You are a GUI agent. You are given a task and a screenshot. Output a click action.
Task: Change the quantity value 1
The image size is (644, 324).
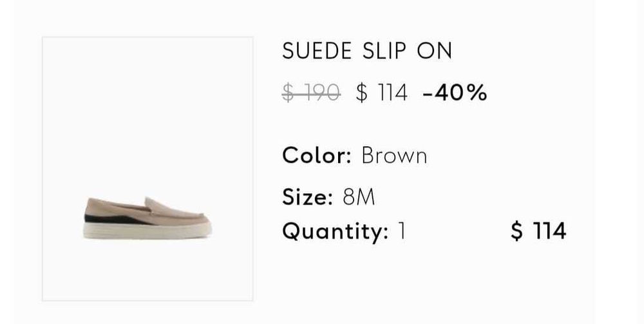coord(402,231)
